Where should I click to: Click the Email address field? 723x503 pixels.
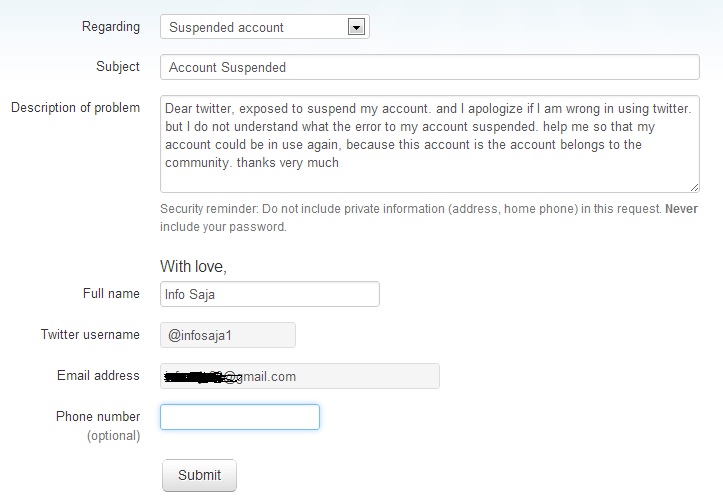coord(300,376)
